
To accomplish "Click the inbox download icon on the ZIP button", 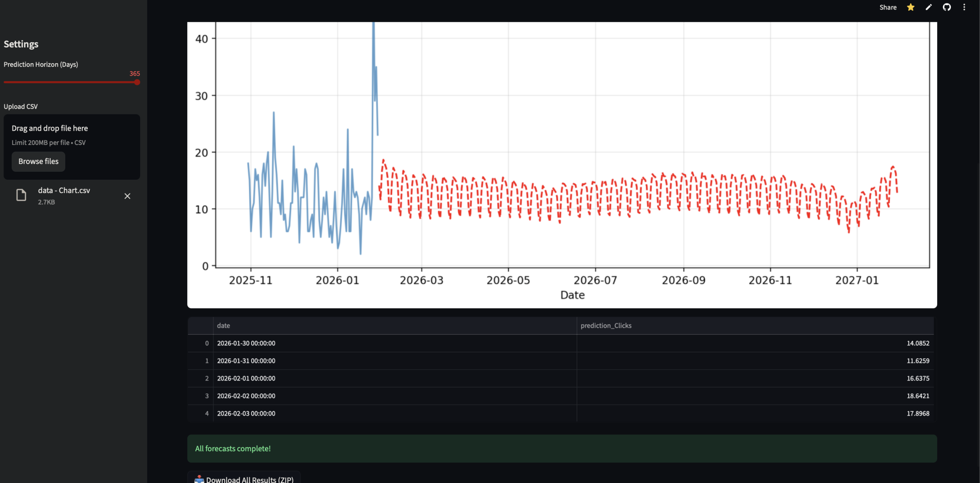I will point(200,479).
